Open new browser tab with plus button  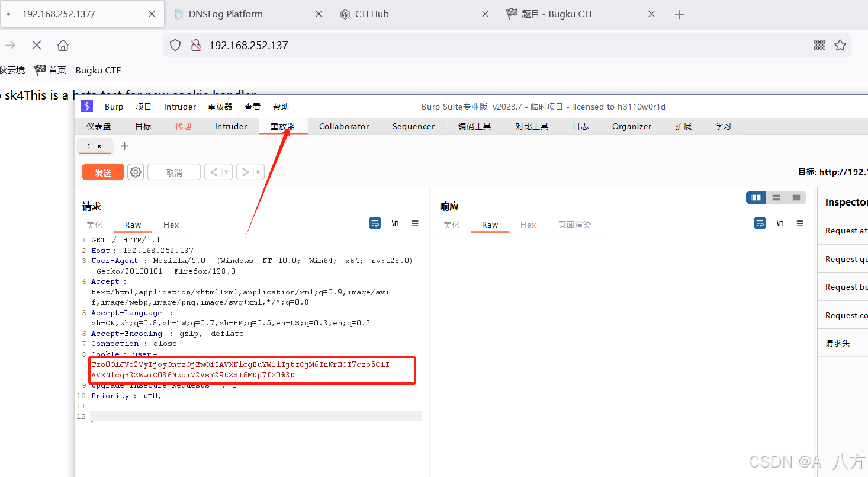(x=679, y=14)
